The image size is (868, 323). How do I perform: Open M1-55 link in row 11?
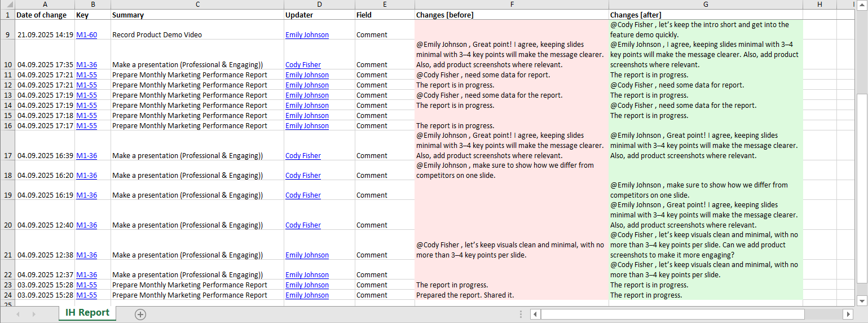click(x=86, y=75)
